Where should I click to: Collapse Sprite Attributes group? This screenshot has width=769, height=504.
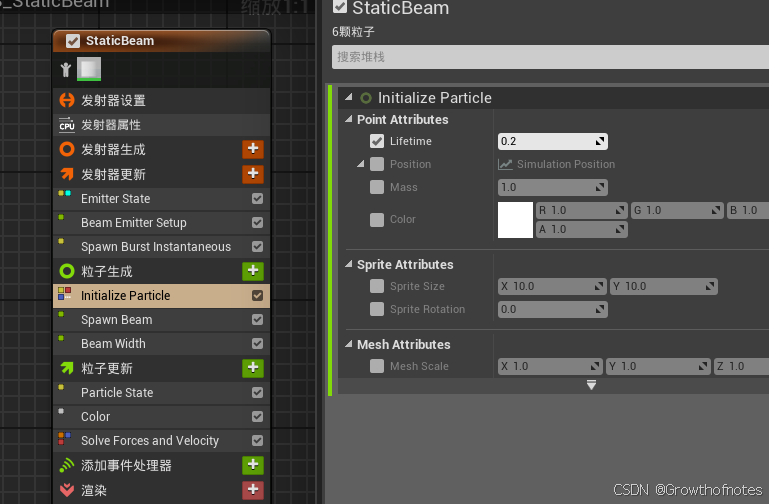click(349, 264)
